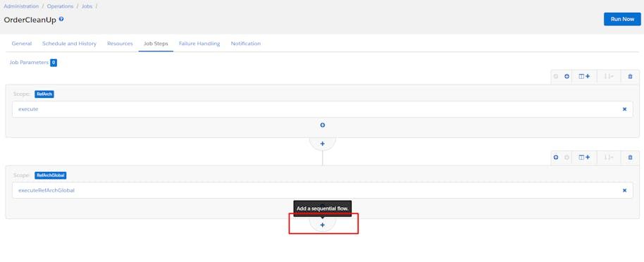Click the help icon beside OrderCleanUp title
This screenshot has width=644, height=262.
tap(61, 19)
